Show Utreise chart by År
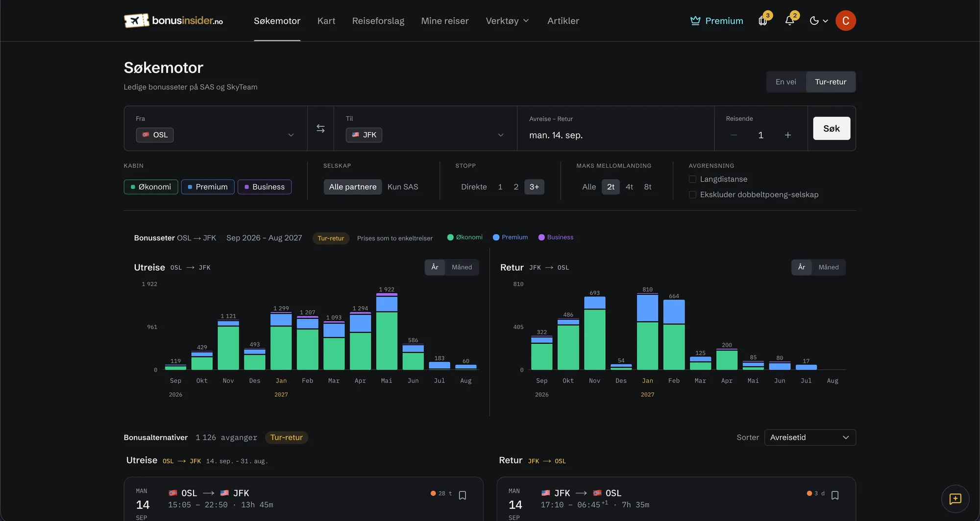Image resolution: width=980 pixels, height=521 pixels. click(x=435, y=267)
